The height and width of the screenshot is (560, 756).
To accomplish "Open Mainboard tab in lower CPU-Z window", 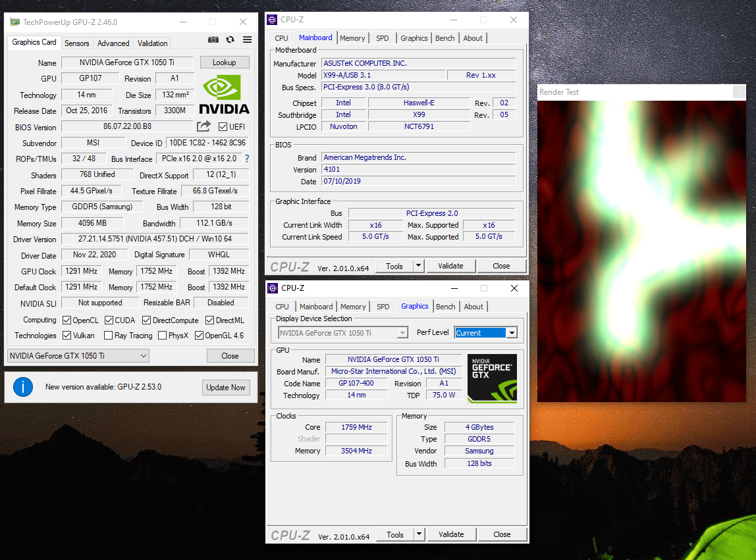I will 316,307.
